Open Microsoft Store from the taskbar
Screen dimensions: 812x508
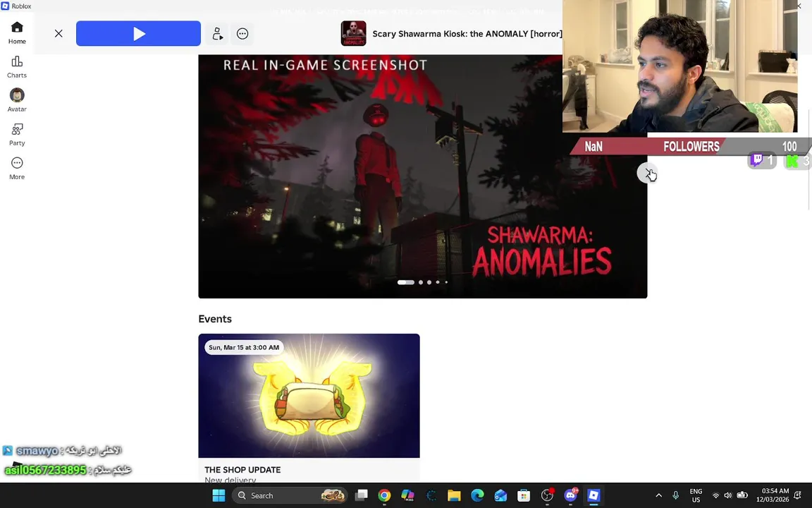click(524, 495)
